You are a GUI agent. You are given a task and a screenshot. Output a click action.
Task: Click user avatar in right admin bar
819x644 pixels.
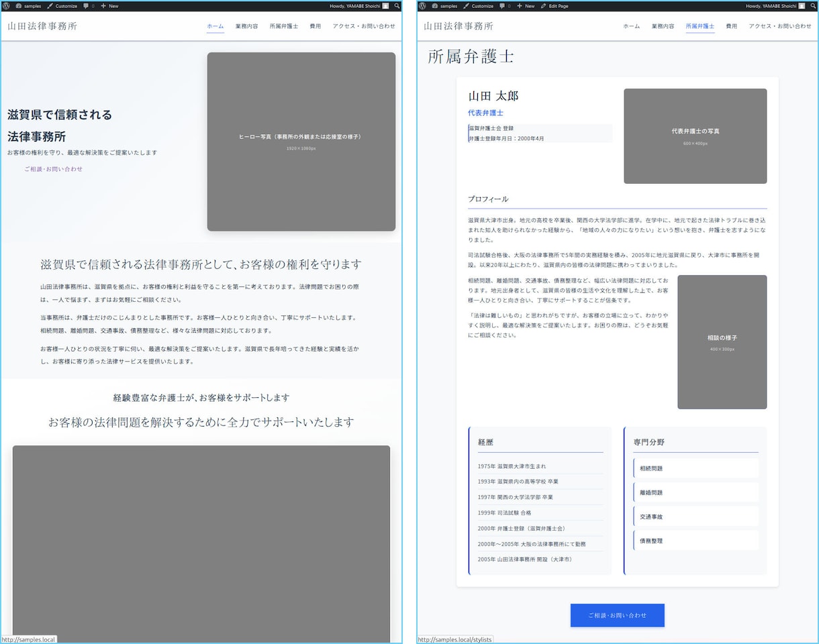pos(802,5)
